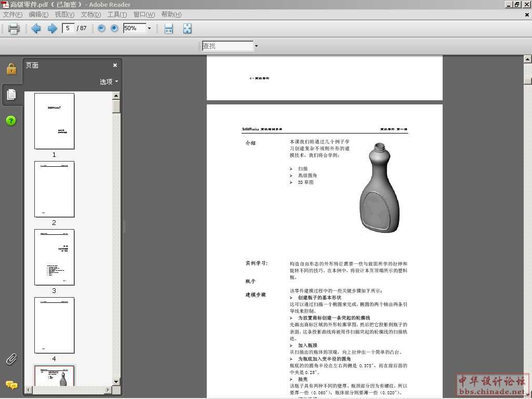Close the Pages panel with X
The width and height of the screenshot is (532, 399).
click(115, 65)
